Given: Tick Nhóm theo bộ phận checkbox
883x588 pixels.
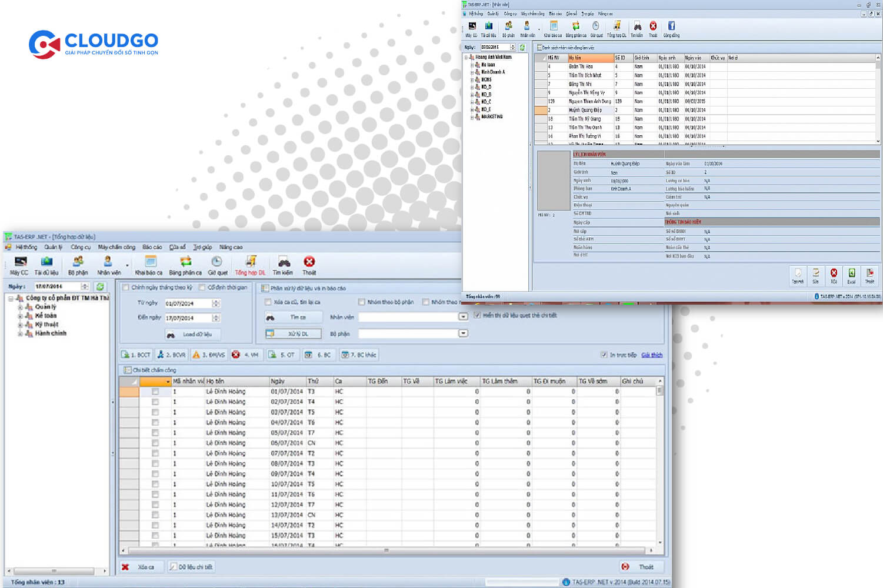Looking at the screenshot, I should pyautogui.click(x=361, y=302).
